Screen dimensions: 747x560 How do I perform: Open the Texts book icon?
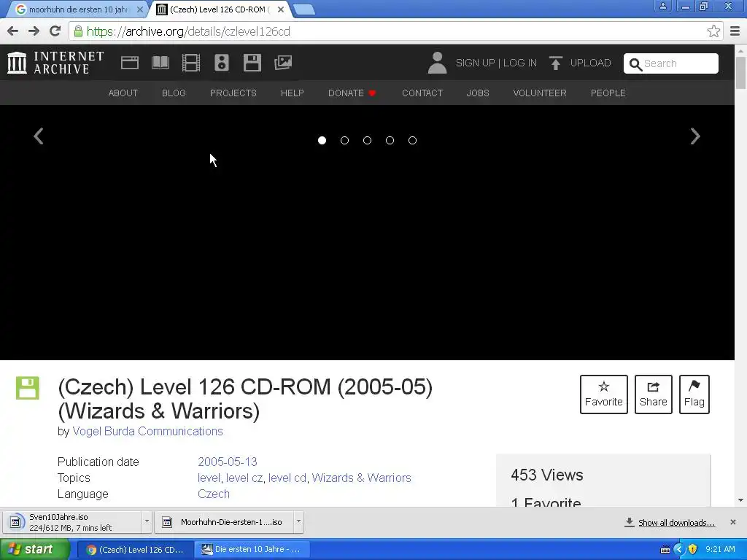(160, 63)
